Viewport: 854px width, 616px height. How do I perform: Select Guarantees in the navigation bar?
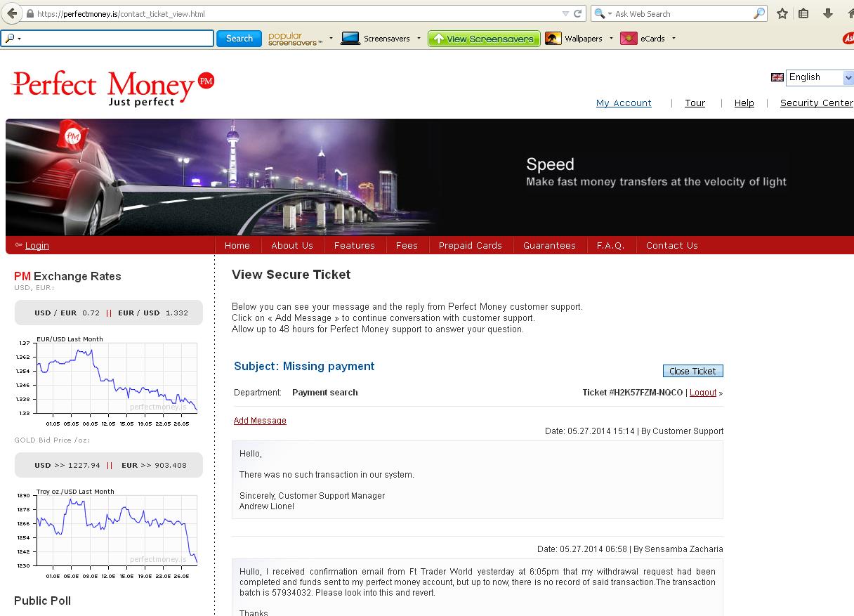coord(549,245)
